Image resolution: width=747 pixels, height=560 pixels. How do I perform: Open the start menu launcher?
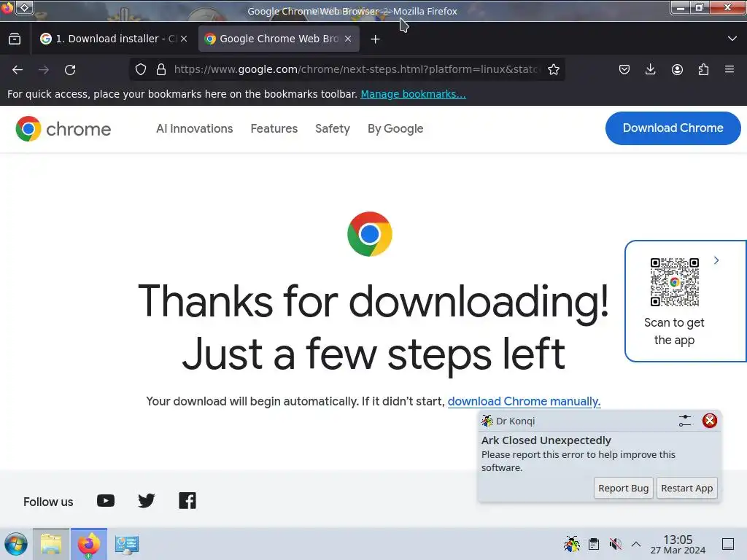point(16,544)
